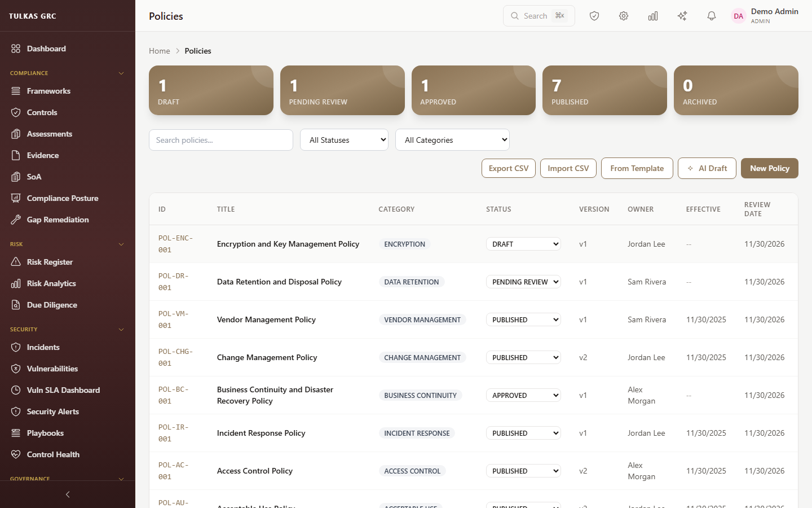The height and width of the screenshot is (508, 812).
Task: Click the Title column header
Action: tap(226, 209)
